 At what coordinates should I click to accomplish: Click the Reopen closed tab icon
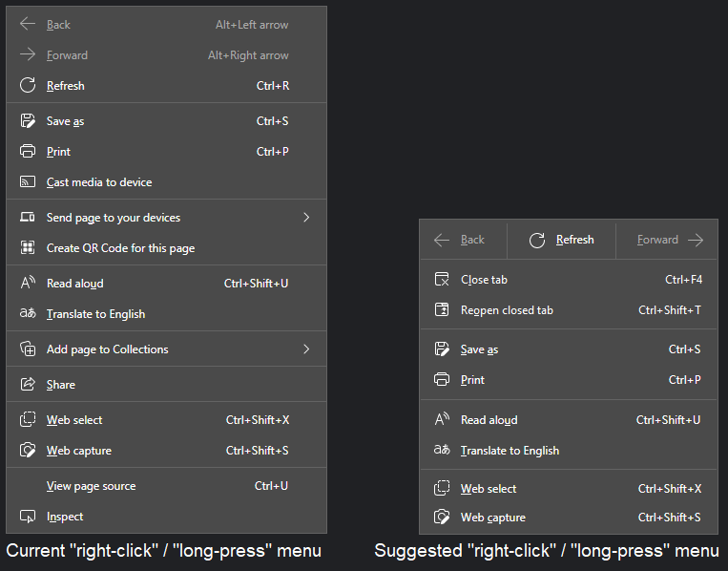(442, 310)
